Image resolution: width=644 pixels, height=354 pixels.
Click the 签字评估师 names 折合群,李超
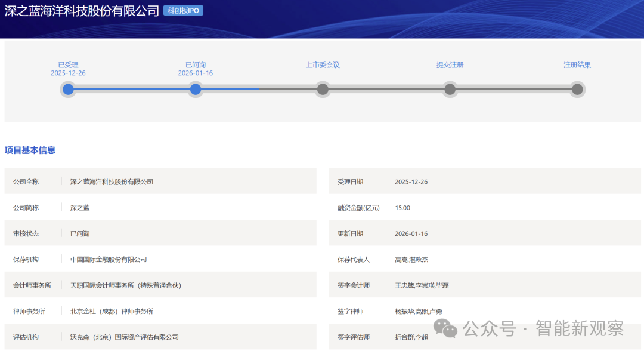pos(411,337)
